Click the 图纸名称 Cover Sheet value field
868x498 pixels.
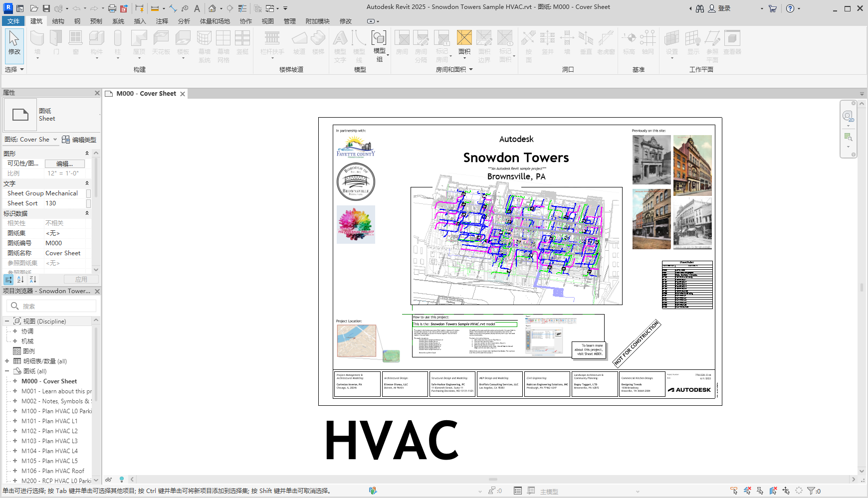[x=64, y=253]
